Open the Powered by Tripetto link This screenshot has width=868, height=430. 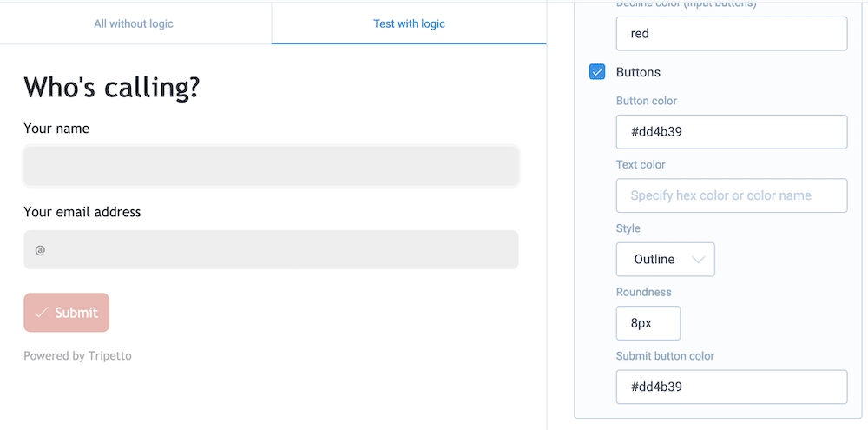[x=77, y=356]
